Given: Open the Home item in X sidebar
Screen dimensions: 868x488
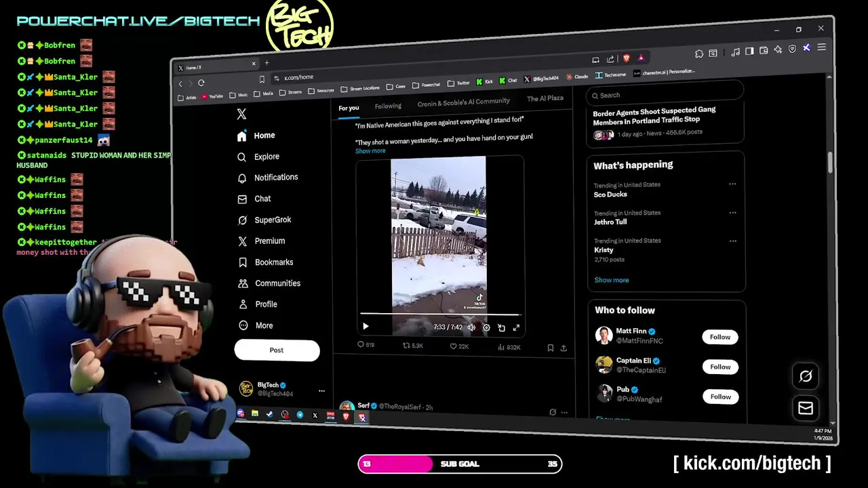Looking at the screenshot, I should [256, 136].
